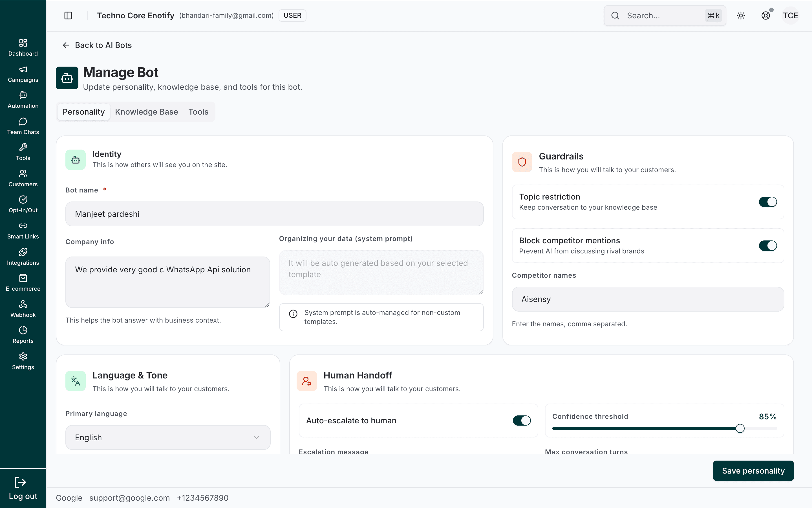
Task: Click support@google.com in footer
Action: [129, 498]
